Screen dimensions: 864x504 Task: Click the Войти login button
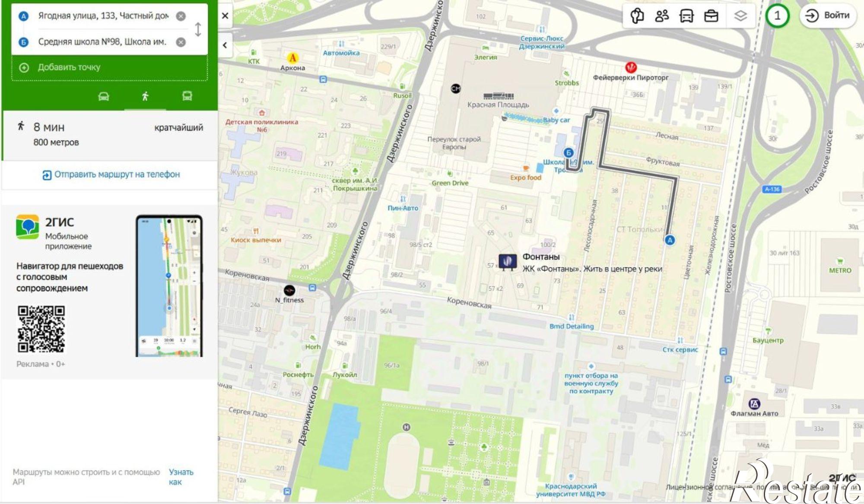pyautogui.click(x=828, y=16)
